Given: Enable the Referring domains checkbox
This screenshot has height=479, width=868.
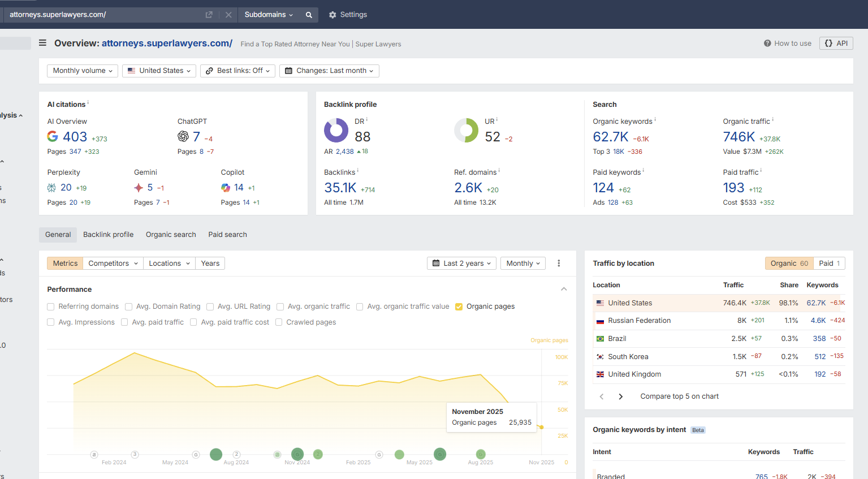Looking at the screenshot, I should [51, 307].
